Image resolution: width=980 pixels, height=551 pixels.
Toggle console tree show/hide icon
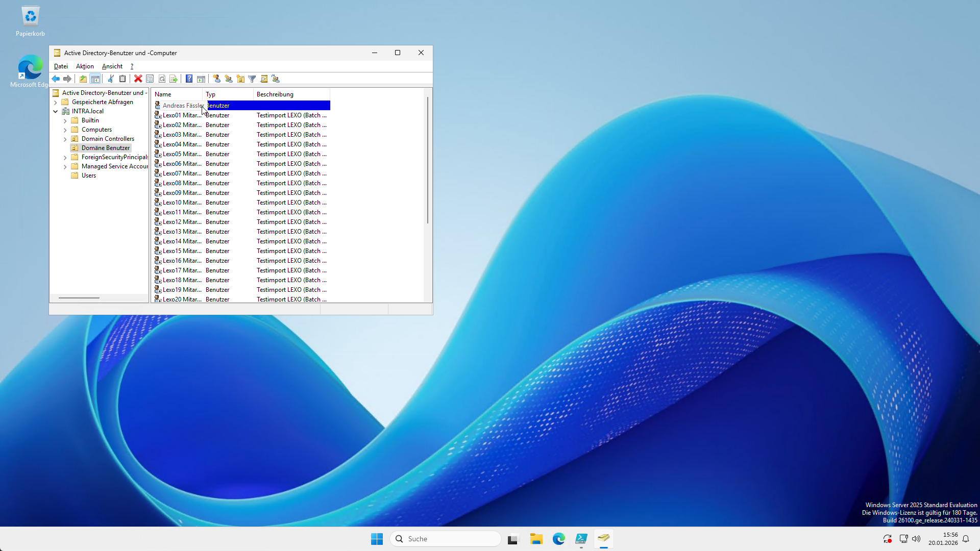95,79
